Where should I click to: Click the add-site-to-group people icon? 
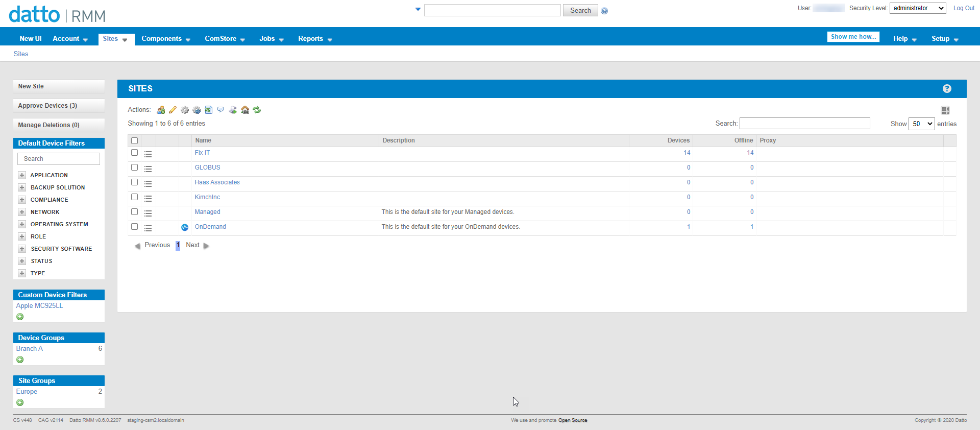pyautogui.click(x=161, y=110)
